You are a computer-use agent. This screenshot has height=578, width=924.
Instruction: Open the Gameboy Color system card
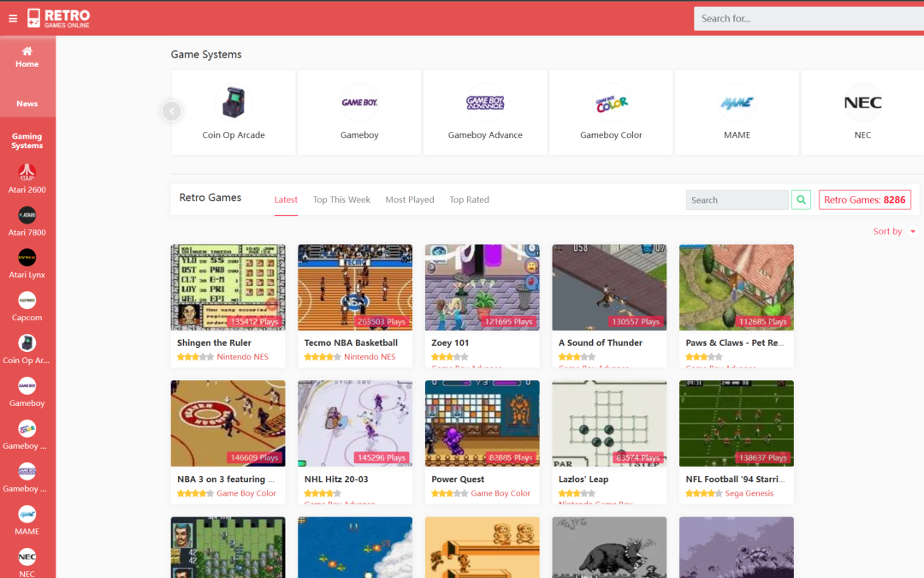tap(611, 113)
